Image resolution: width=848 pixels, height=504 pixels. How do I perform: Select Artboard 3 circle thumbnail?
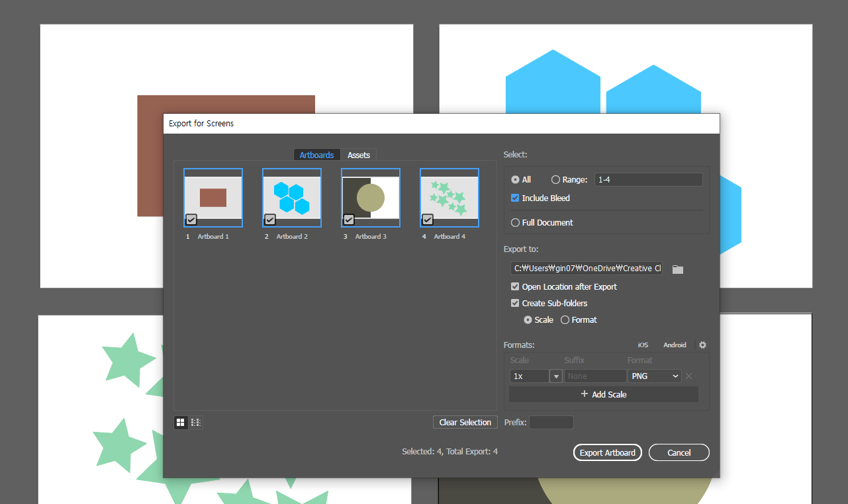tap(371, 198)
